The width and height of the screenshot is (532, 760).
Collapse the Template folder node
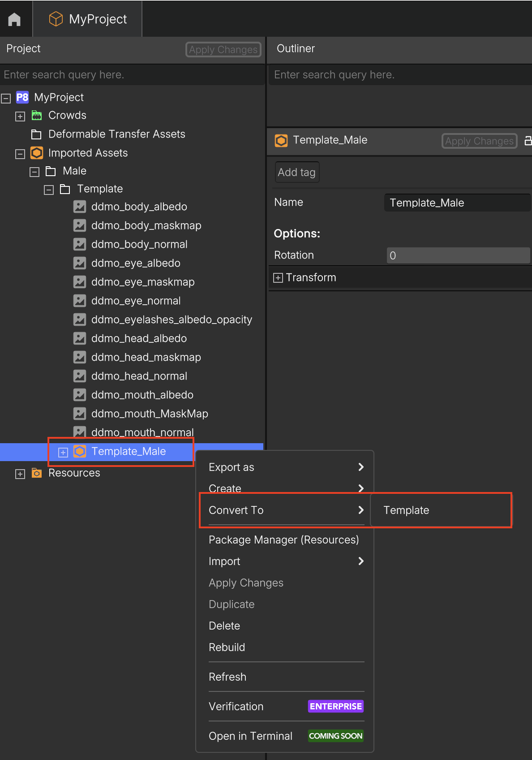(49, 190)
